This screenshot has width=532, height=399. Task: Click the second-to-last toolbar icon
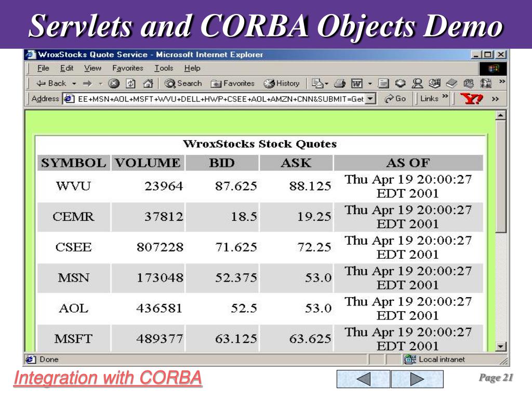(x=469, y=84)
